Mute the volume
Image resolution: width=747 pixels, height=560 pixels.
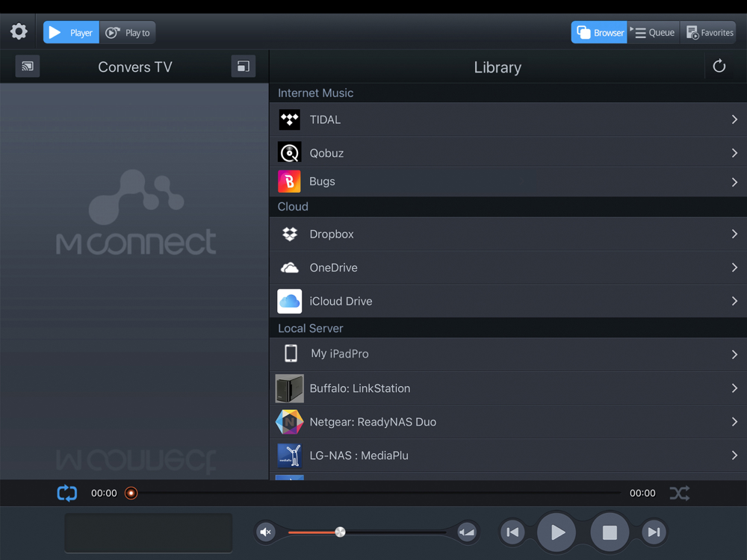click(x=265, y=532)
